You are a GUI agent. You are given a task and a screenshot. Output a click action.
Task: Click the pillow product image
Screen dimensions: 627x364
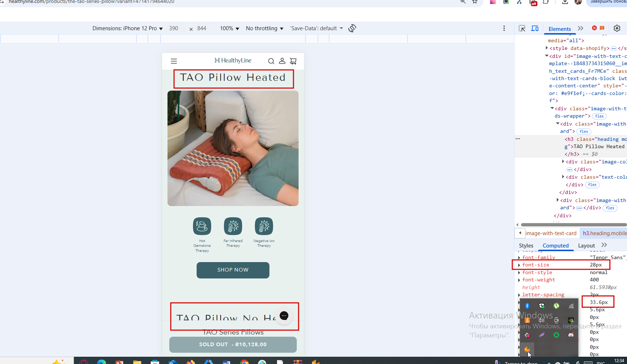coord(233,149)
